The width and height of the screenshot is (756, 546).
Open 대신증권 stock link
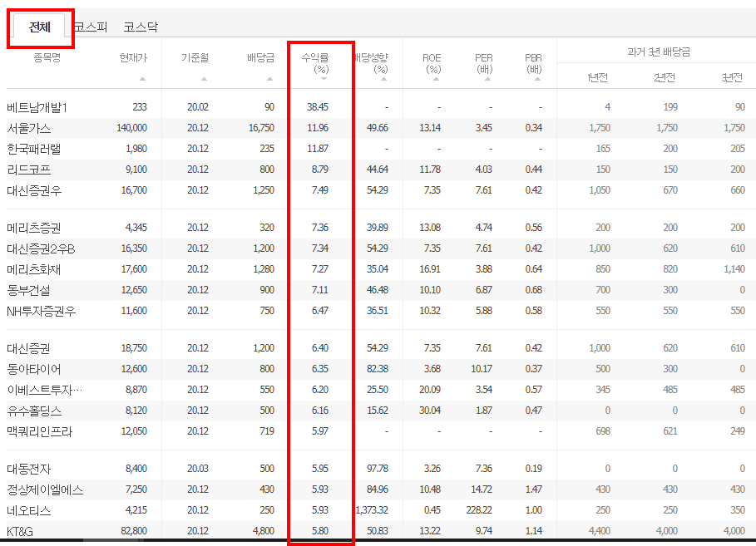pos(28,348)
